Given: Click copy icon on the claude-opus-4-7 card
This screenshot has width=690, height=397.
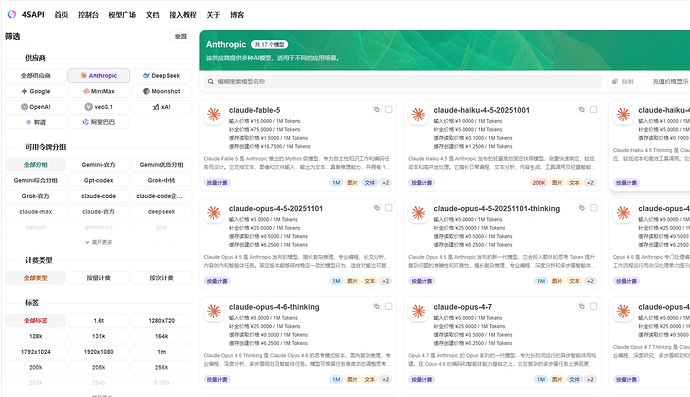Looking at the screenshot, I should click(x=581, y=306).
